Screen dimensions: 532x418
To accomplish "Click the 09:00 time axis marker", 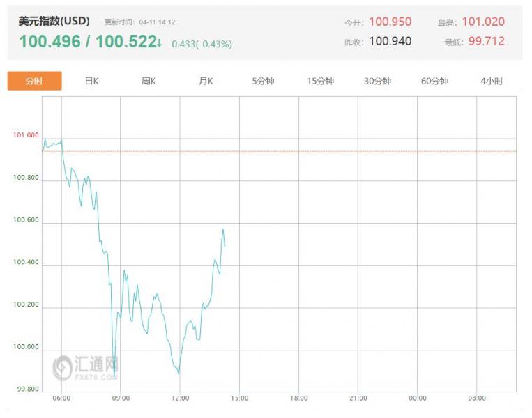I will click(121, 398).
